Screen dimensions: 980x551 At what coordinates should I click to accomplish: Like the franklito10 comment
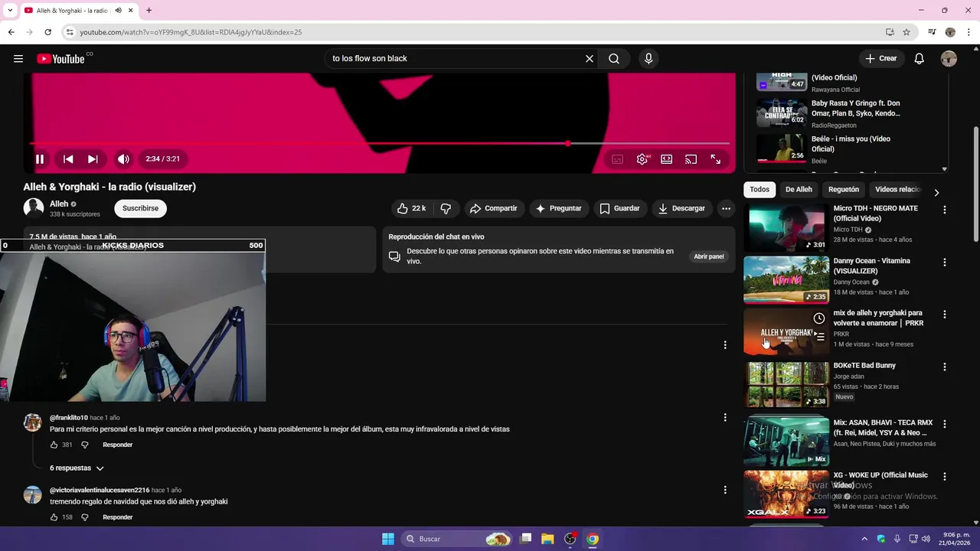pos(54,445)
